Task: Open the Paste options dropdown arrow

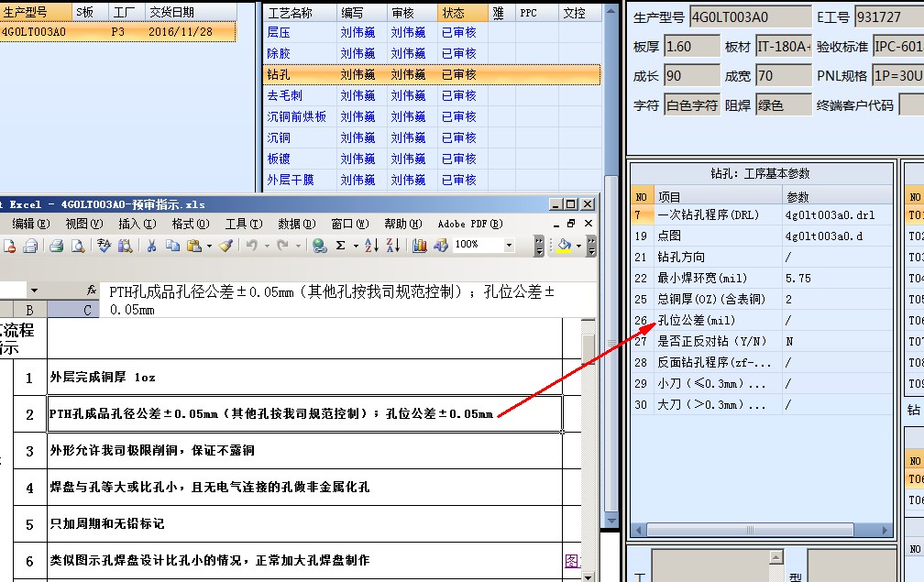Action: 209,247
